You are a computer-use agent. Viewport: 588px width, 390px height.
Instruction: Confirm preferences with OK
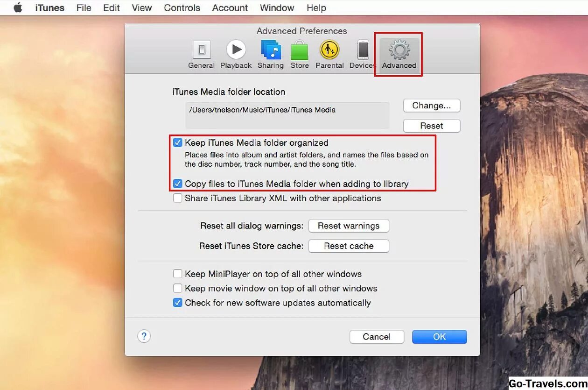pos(440,337)
